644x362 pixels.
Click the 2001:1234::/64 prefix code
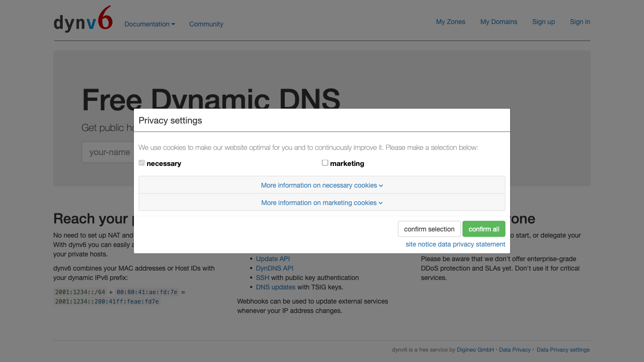[x=80, y=292]
